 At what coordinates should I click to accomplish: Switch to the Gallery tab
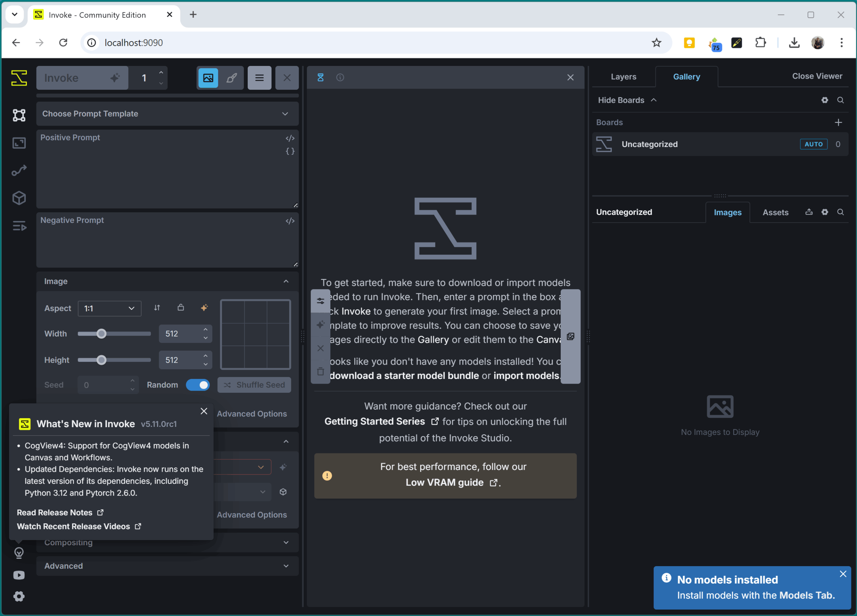(x=686, y=77)
